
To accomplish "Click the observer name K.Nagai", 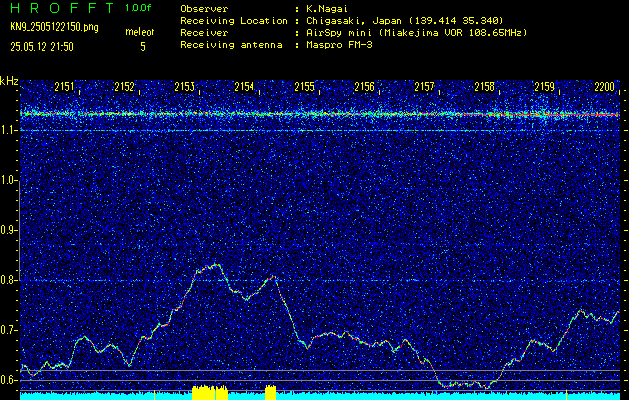I will (327, 8).
